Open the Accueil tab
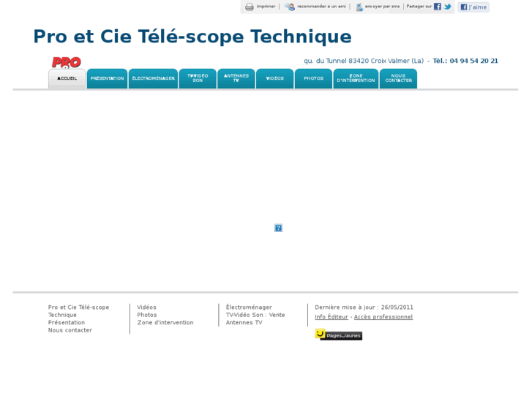This screenshot has width=532, height=399. click(x=67, y=78)
